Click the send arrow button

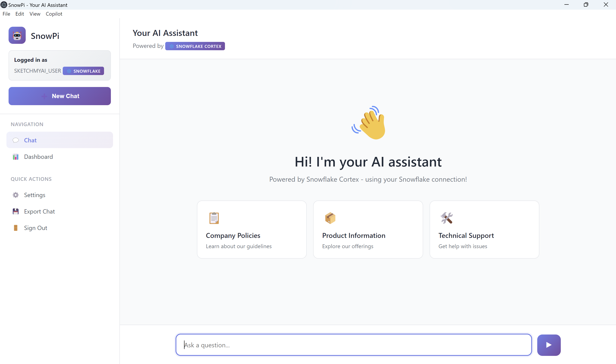coord(549,345)
